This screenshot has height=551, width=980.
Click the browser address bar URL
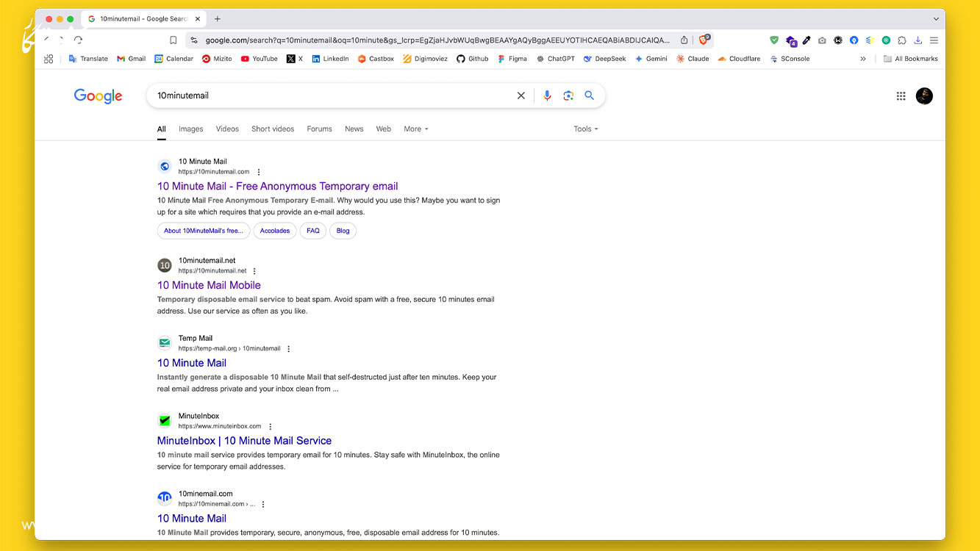437,40
